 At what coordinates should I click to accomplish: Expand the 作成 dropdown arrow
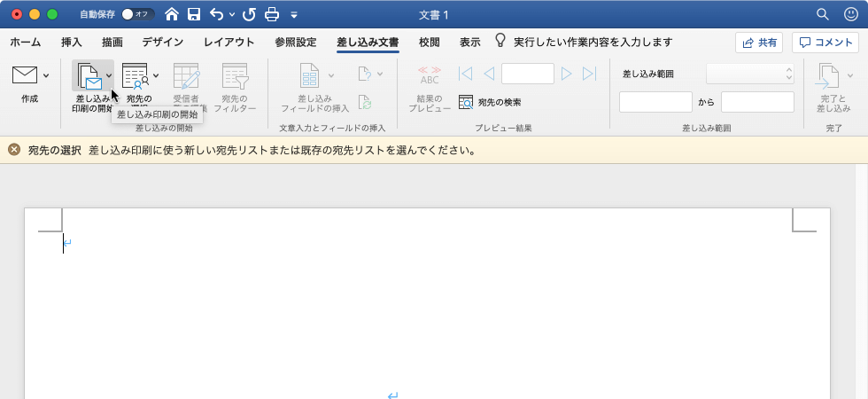46,76
